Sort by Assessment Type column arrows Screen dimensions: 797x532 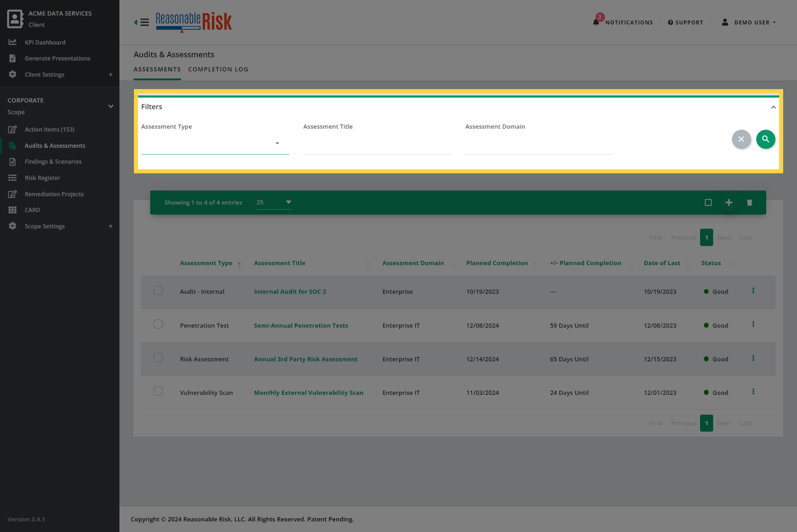tap(240, 265)
